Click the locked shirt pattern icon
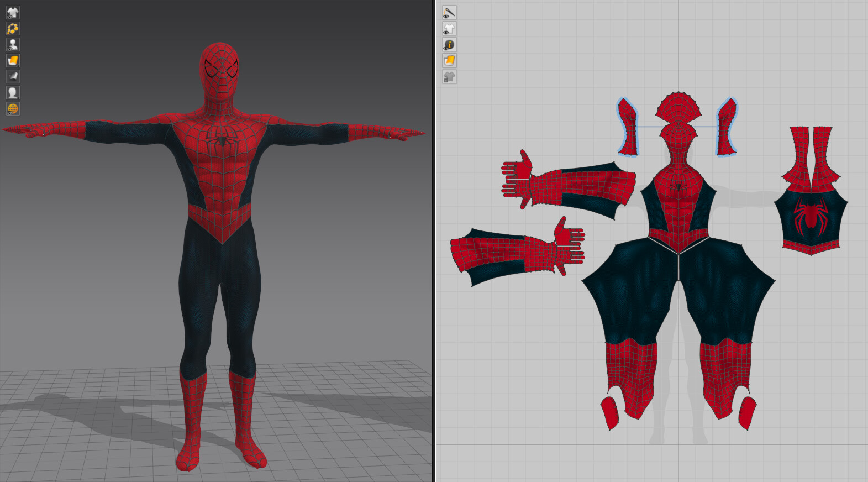 point(449,76)
